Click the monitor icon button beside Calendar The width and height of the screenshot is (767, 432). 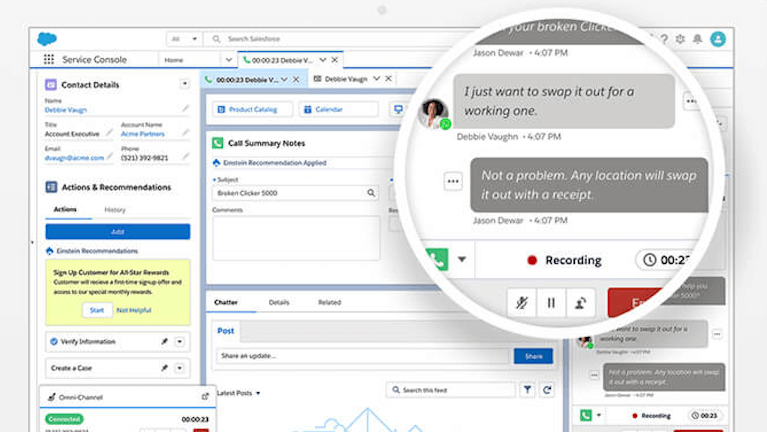(398, 109)
